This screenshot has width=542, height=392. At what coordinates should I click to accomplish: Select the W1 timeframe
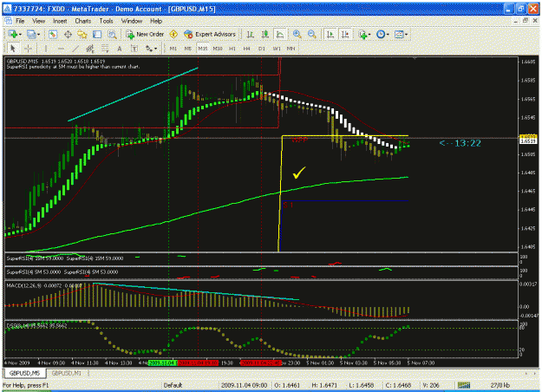tap(277, 49)
